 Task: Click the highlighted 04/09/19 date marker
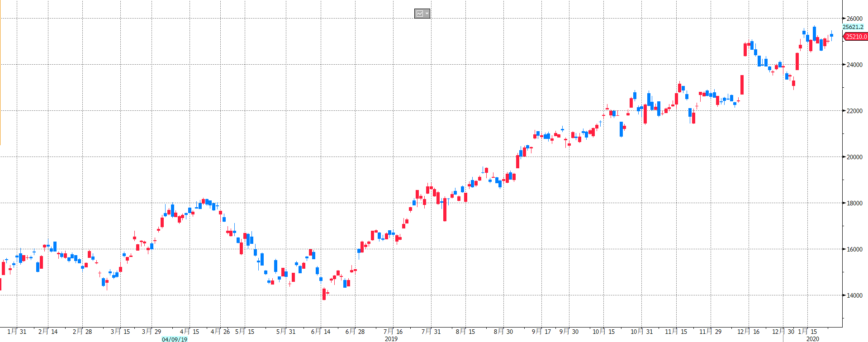[175, 339]
